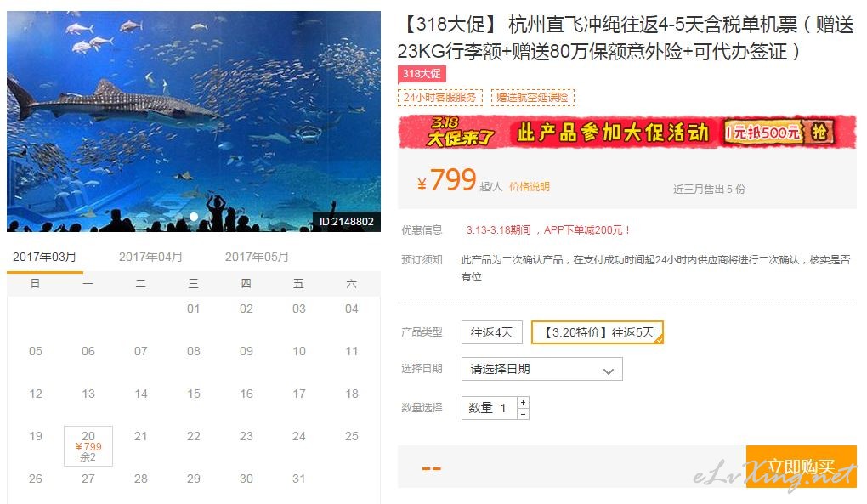Click the 立即购买 buy now button

pos(802,467)
